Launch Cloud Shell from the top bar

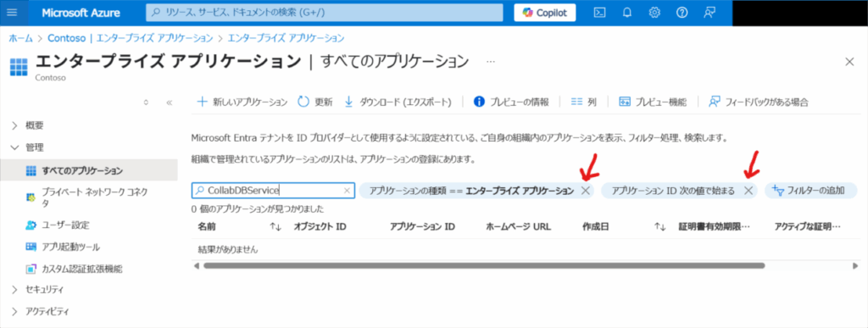(x=599, y=13)
